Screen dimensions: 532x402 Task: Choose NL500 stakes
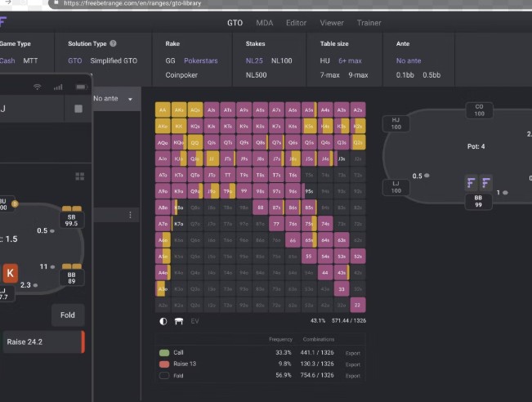[x=256, y=75]
